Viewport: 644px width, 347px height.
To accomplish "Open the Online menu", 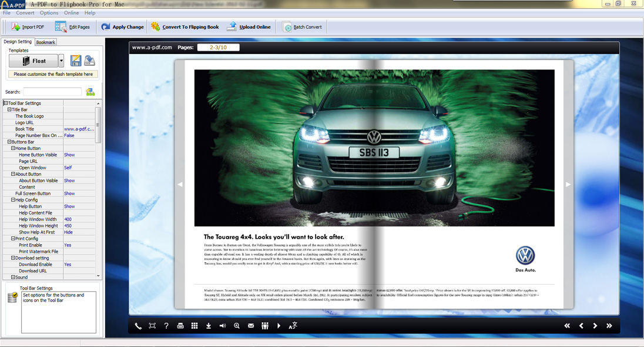I will point(71,13).
